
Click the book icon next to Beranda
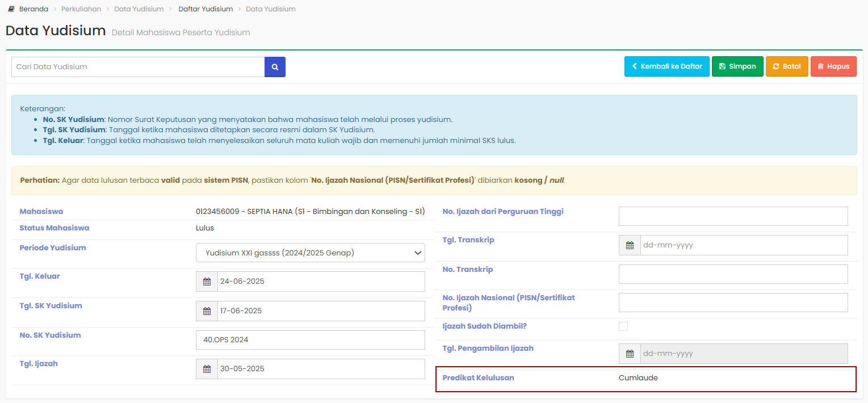[x=11, y=9]
